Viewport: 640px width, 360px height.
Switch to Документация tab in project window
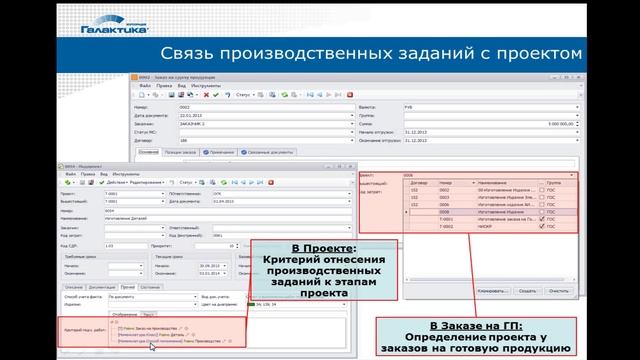[102, 287]
